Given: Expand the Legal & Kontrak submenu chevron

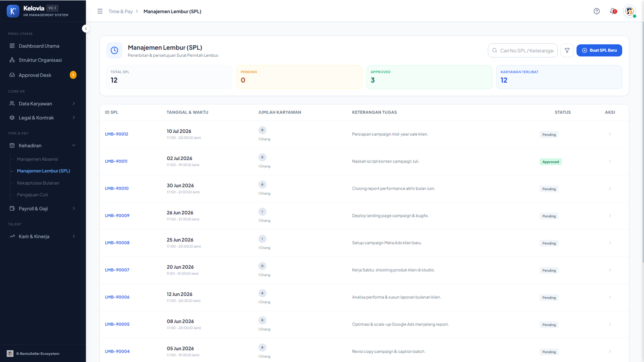Looking at the screenshot, I should [74, 118].
